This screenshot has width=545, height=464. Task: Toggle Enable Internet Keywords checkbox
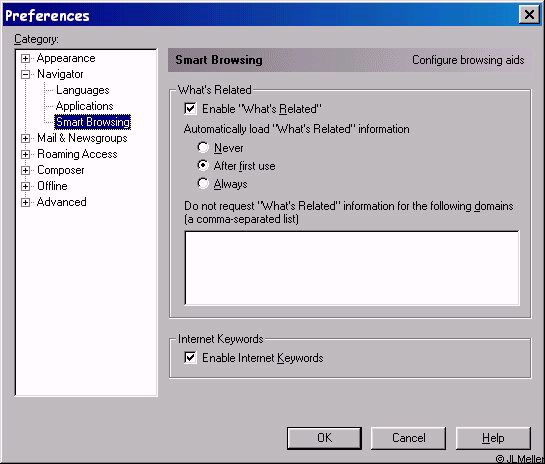(190, 357)
